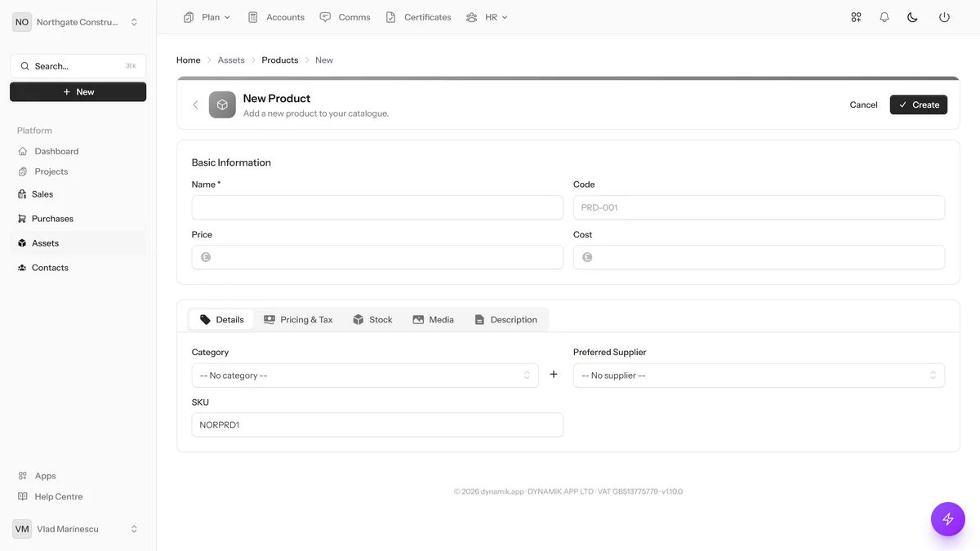Switch to the Stock tab
Image resolution: width=980 pixels, height=551 pixels.
(372, 320)
